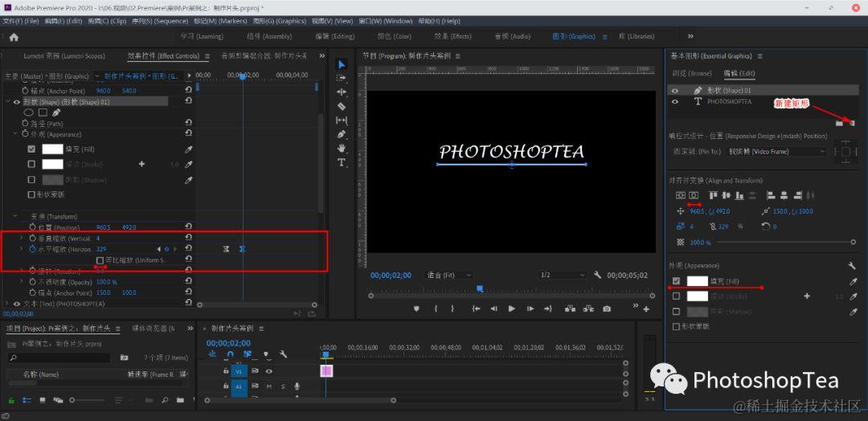
Task: Select the Hand tool
Action: (342, 149)
